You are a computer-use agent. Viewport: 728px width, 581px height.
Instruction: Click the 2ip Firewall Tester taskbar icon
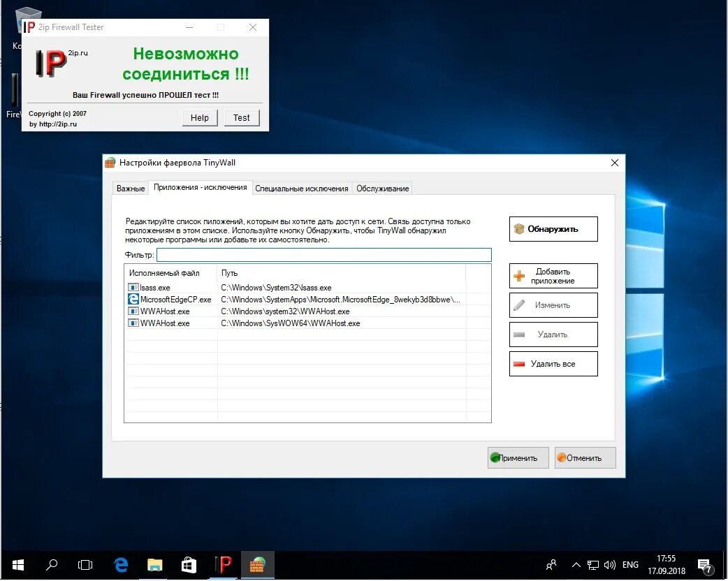point(223,565)
